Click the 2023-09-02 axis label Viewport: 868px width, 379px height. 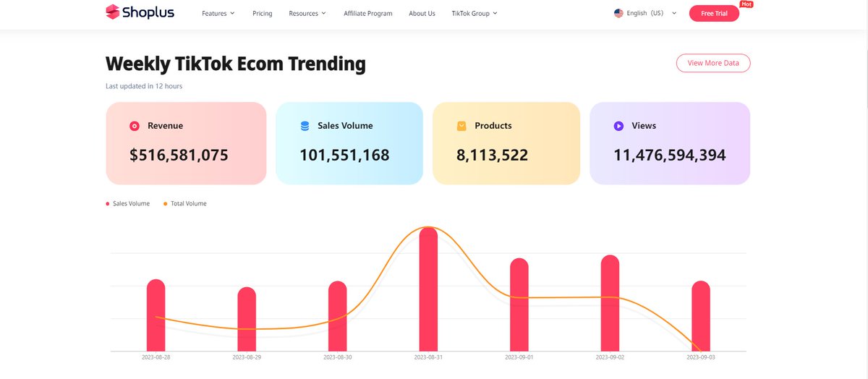tap(610, 357)
